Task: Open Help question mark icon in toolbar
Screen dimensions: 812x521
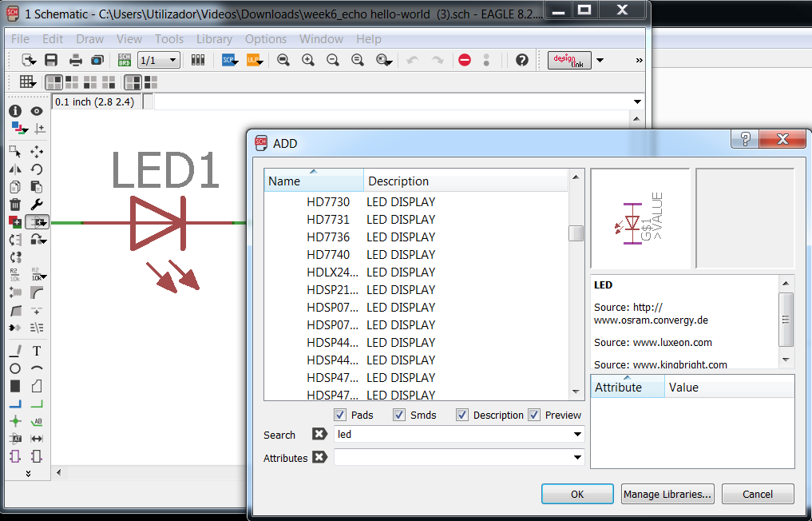Action: click(521, 60)
